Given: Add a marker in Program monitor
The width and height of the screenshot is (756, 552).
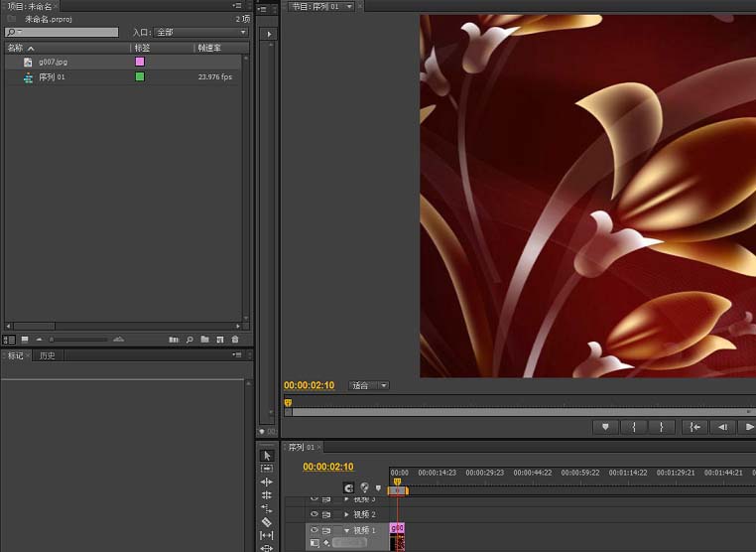Looking at the screenshot, I should (x=604, y=427).
